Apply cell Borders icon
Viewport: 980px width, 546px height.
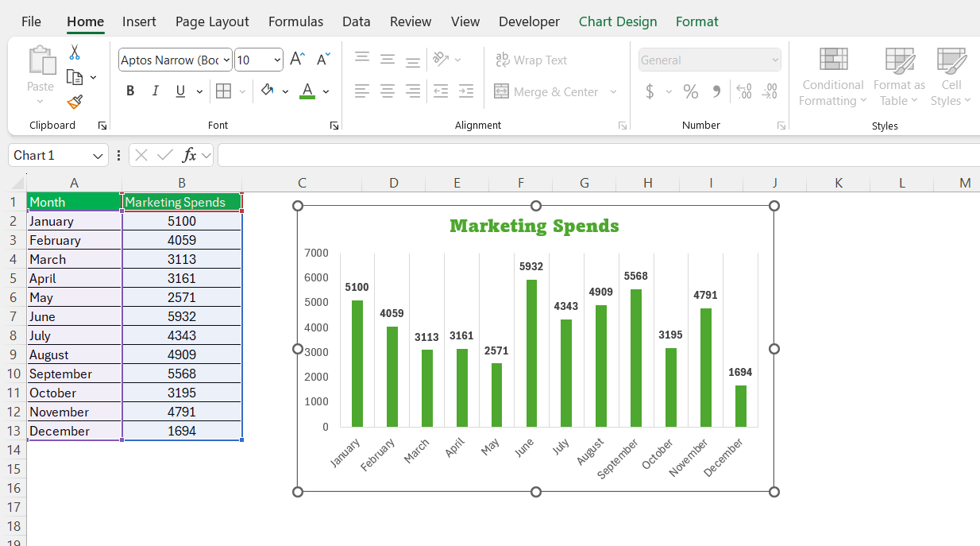point(224,91)
